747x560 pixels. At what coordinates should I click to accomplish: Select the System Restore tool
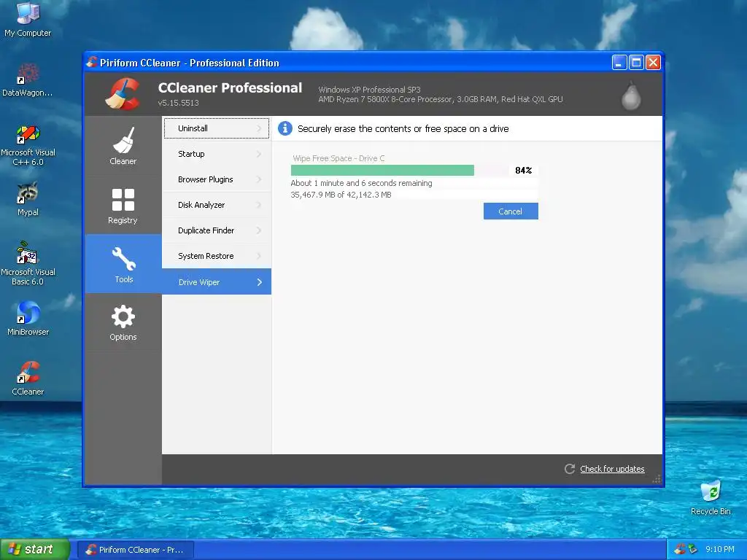tap(216, 256)
